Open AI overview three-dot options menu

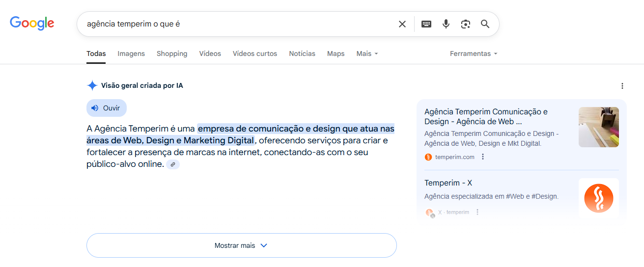[622, 86]
